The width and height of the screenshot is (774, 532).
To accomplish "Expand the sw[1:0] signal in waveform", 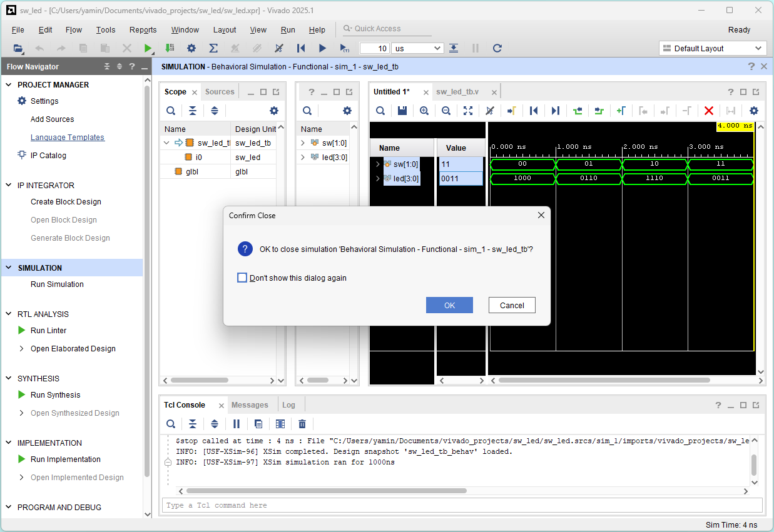I will point(377,164).
